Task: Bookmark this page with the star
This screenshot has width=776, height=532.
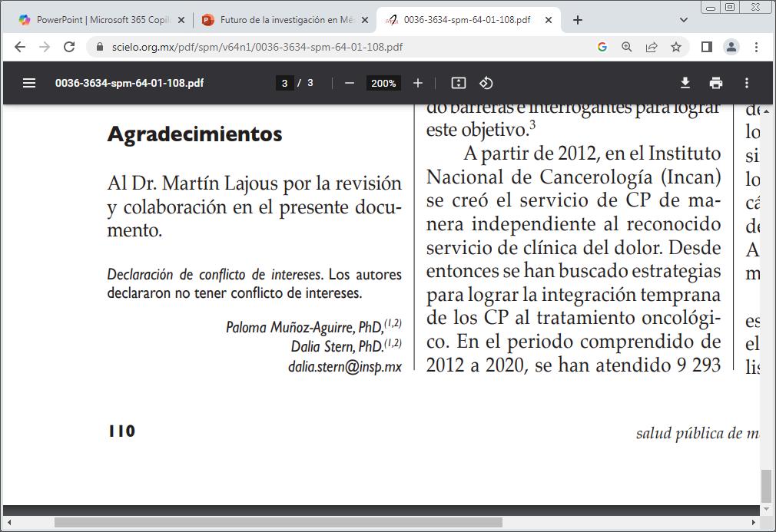Action: coord(676,47)
